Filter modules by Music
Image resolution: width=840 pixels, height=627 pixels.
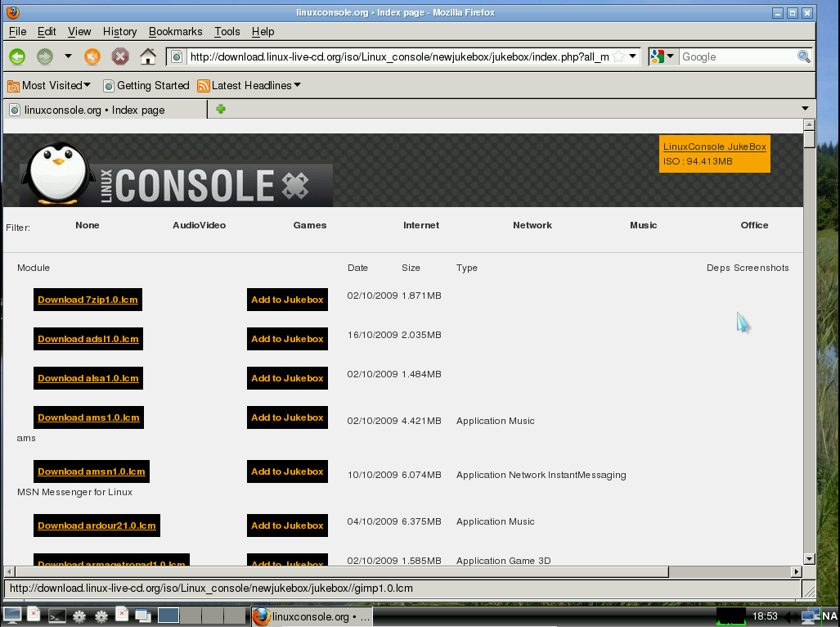(644, 225)
